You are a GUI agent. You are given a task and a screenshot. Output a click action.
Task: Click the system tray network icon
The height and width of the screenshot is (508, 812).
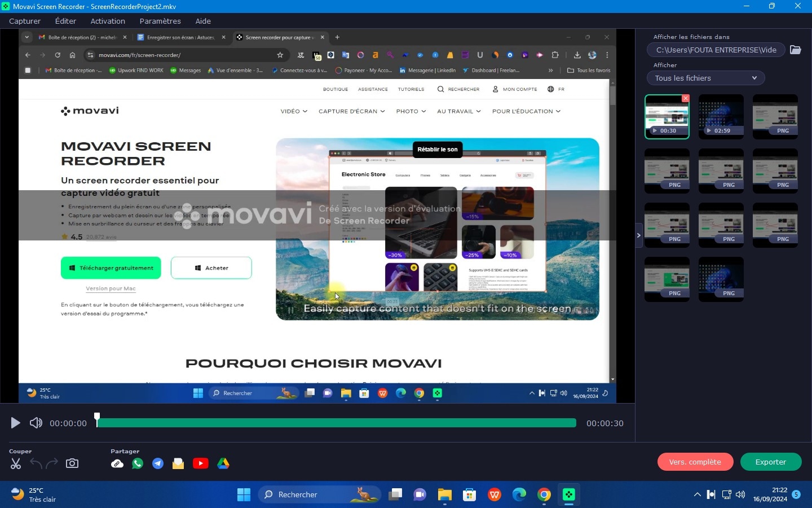(x=726, y=494)
